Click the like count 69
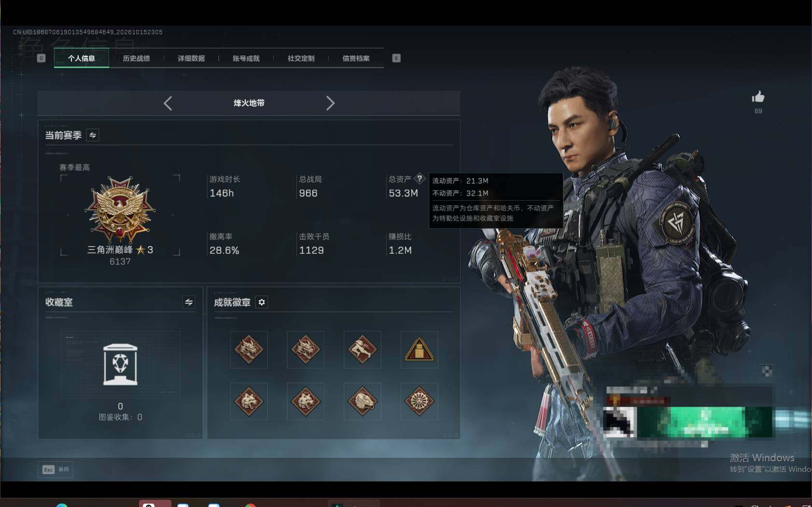812x507 pixels. coord(758,111)
